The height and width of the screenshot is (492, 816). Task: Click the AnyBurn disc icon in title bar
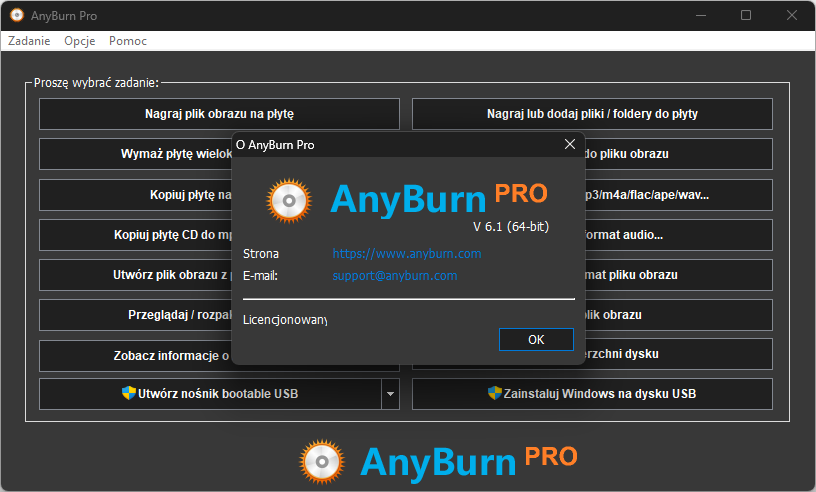coord(17,15)
